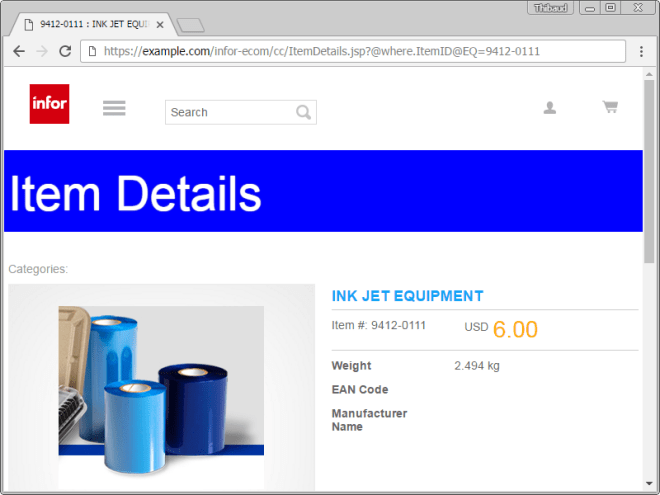Click the scrollbar down arrow
Image resolution: width=660 pixels, height=495 pixels.
coord(649,485)
